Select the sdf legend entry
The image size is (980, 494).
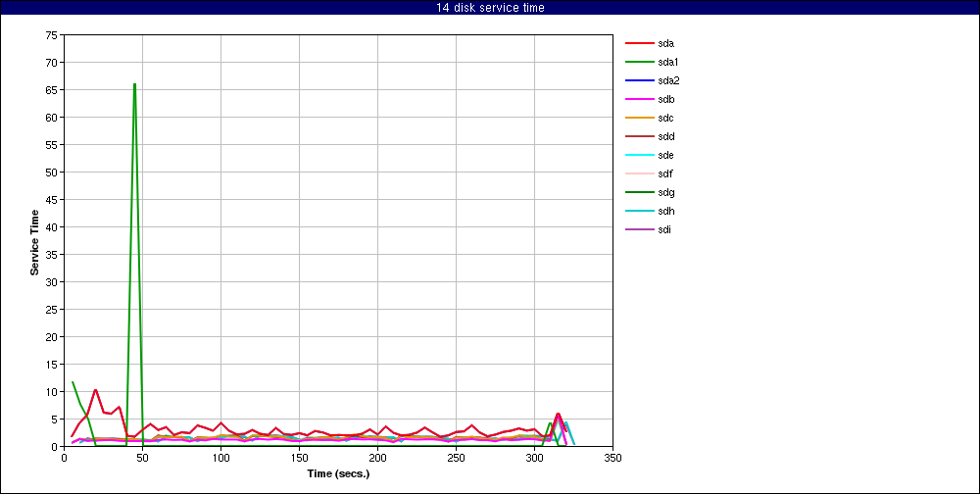(x=650, y=173)
